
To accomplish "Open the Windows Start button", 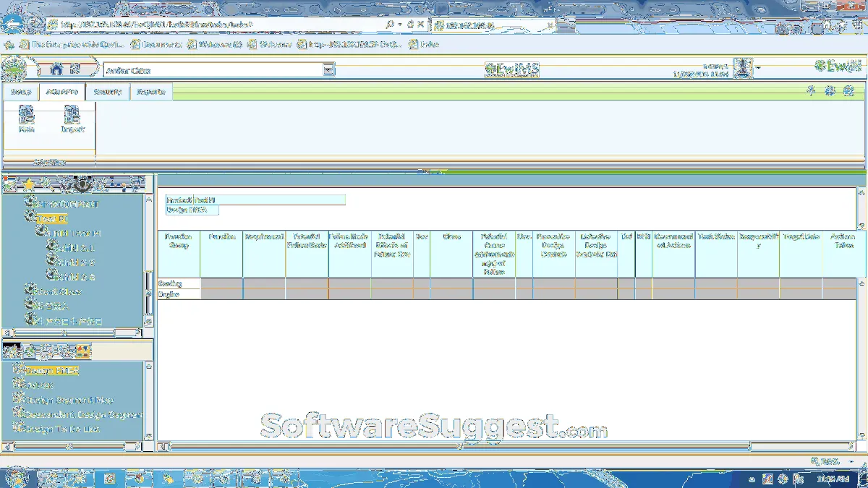I will (16, 477).
